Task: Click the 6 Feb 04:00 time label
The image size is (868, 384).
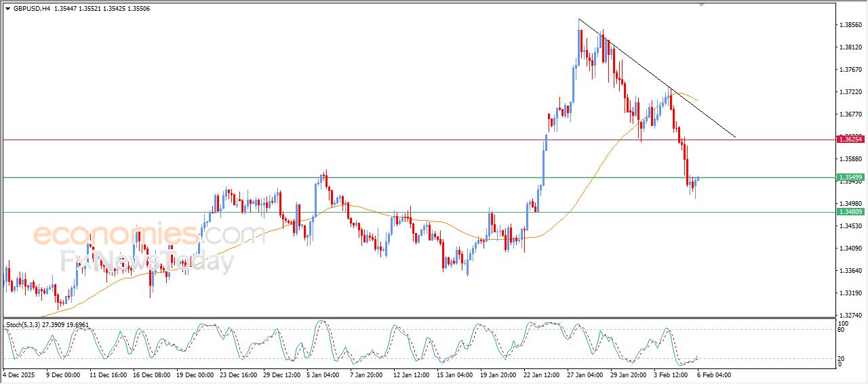Action: point(713,375)
